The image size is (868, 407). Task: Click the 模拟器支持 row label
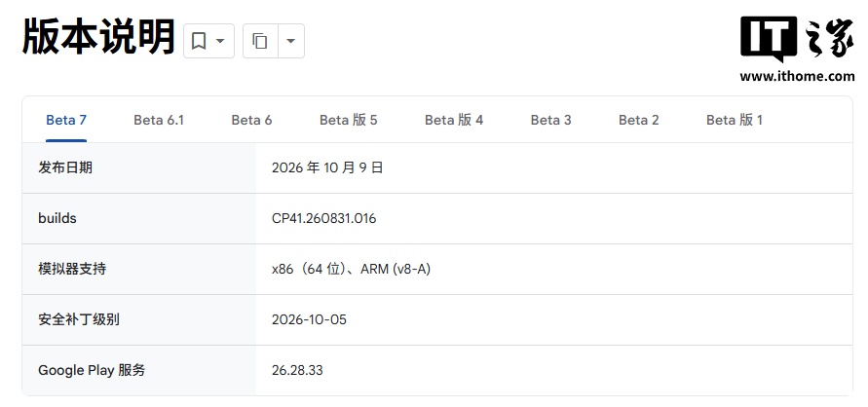pos(72,270)
